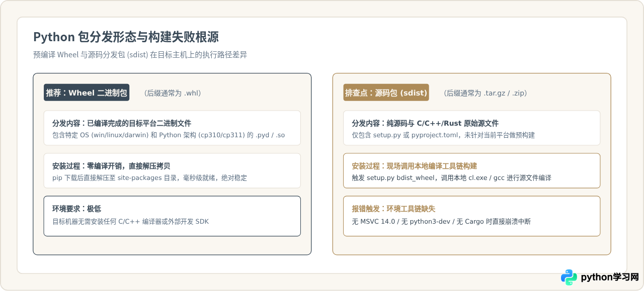
Task: Click the line '触发 setup.py bdist_wheel…'
Action: pyautogui.click(x=451, y=178)
